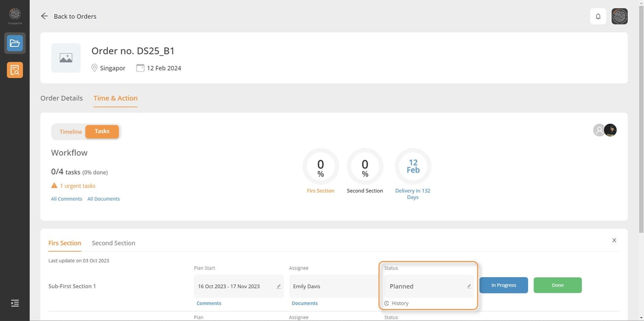Screen dimensions: 644x321
Task: Click the pencil icon in Status field
Action: [469, 287]
